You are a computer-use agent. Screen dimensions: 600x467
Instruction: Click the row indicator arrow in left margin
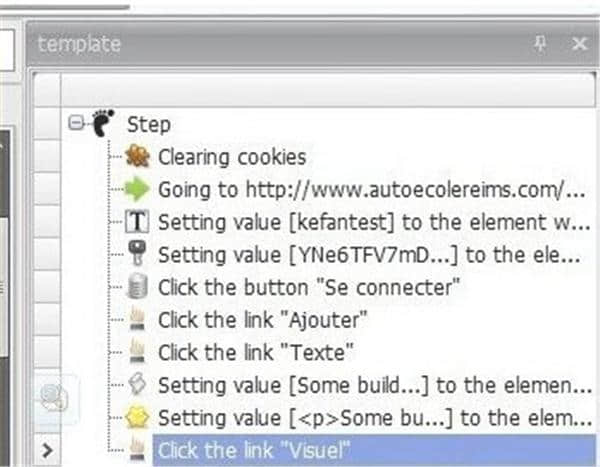pos(46,450)
